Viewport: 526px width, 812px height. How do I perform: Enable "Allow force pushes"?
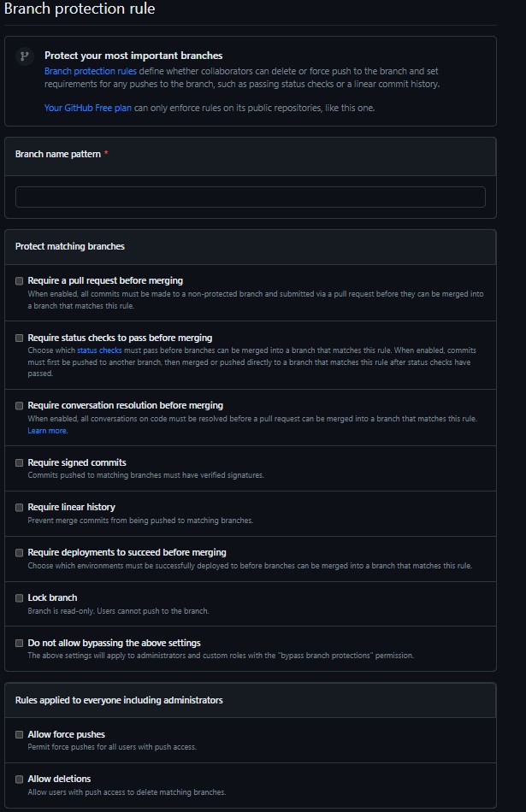19,734
